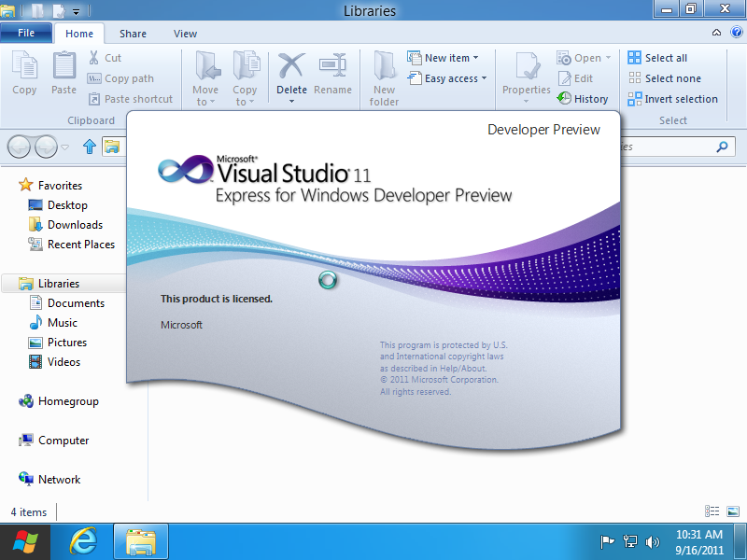Open Help with the question mark icon
747x560 pixels.
click(x=737, y=32)
